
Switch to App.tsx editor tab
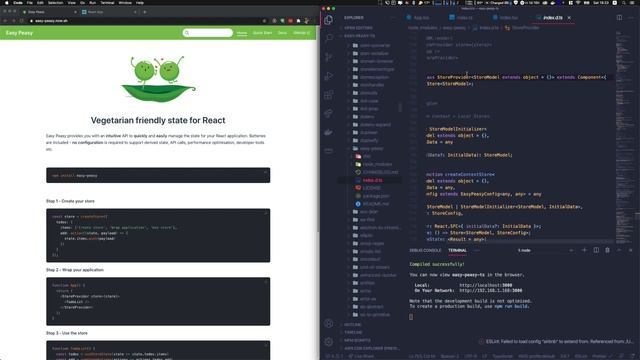point(418,18)
